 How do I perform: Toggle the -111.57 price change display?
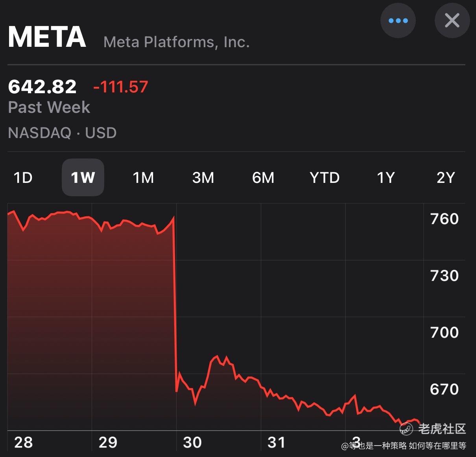click(120, 87)
